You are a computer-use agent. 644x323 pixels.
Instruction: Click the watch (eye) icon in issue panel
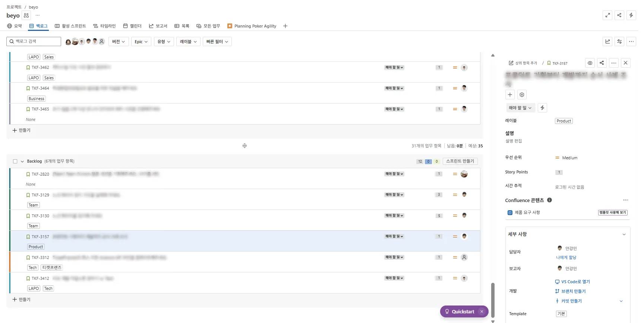pyautogui.click(x=590, y=63)
